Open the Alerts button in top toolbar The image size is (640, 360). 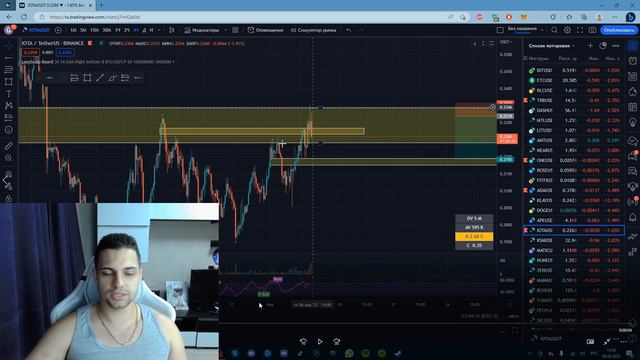(x=265, y=30)
